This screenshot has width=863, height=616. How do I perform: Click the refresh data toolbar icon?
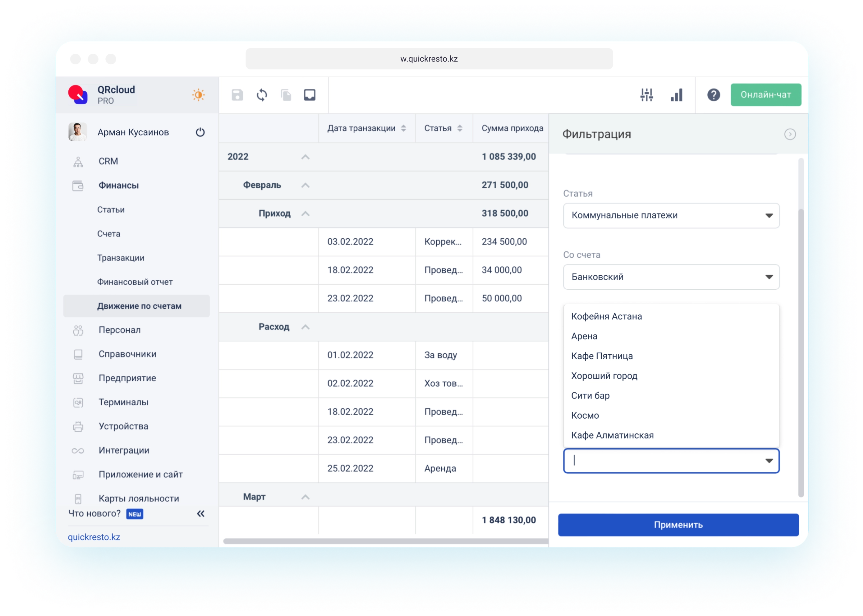click(262, 95)
